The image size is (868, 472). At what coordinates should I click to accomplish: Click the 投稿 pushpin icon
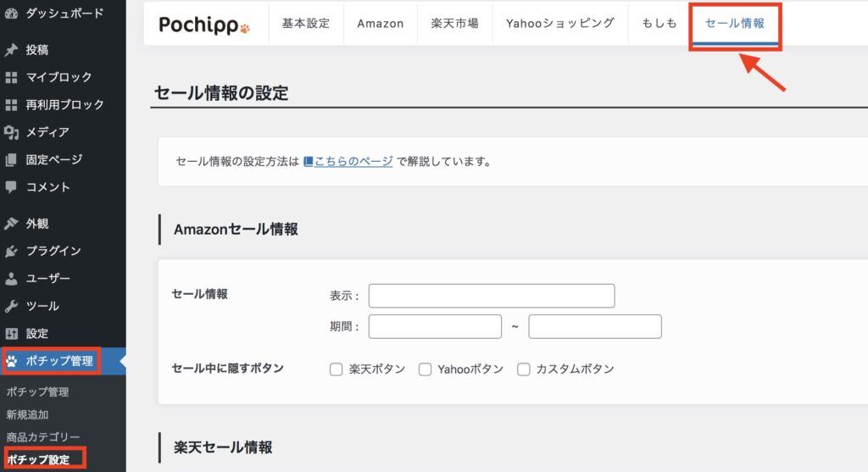click(x=11, y=50)
